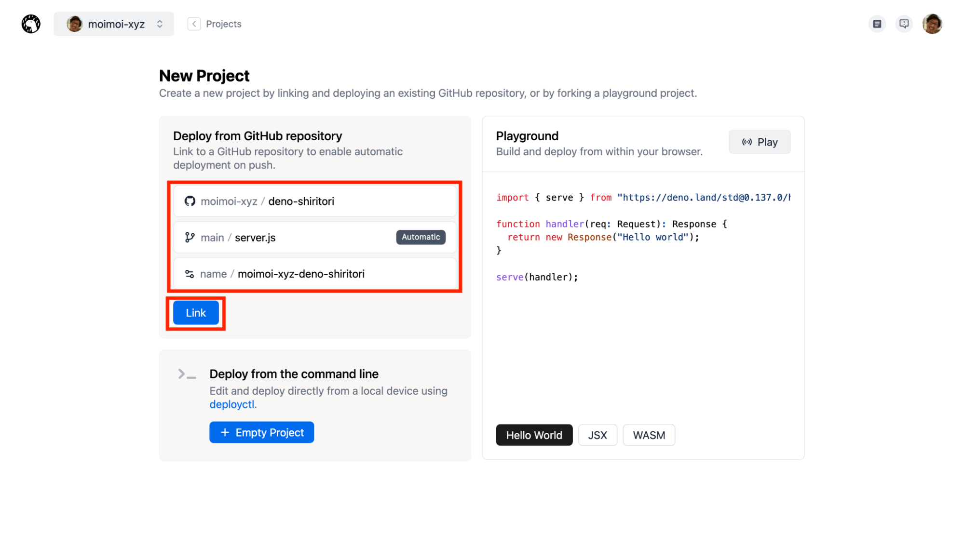Viewport: 964px width, 560px height.
Task: Open the feedback icon in header
Action: pos(904,24)
